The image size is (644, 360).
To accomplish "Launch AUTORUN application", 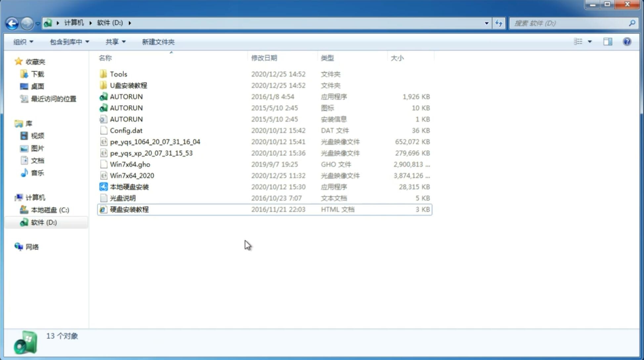I will coord(126,96).
